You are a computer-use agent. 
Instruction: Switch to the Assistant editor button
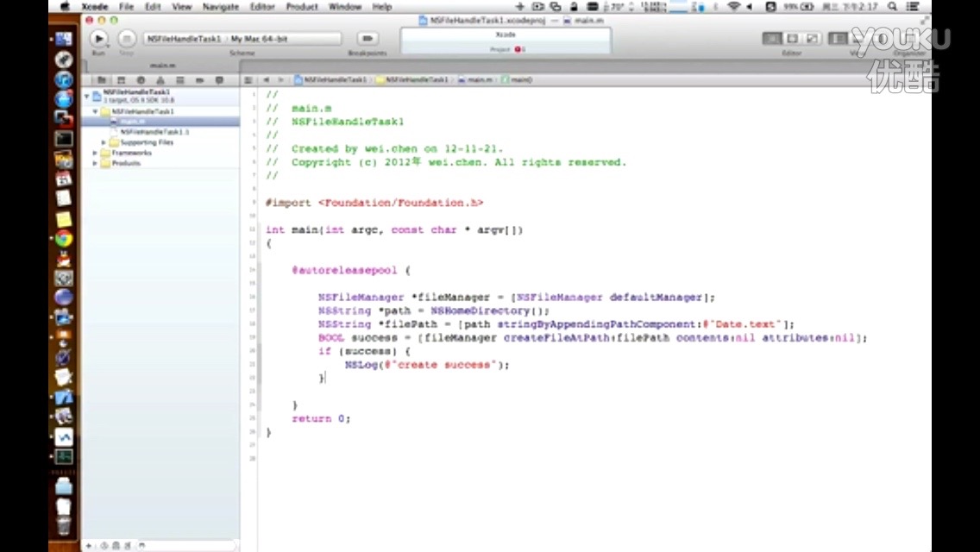[792, 39]
